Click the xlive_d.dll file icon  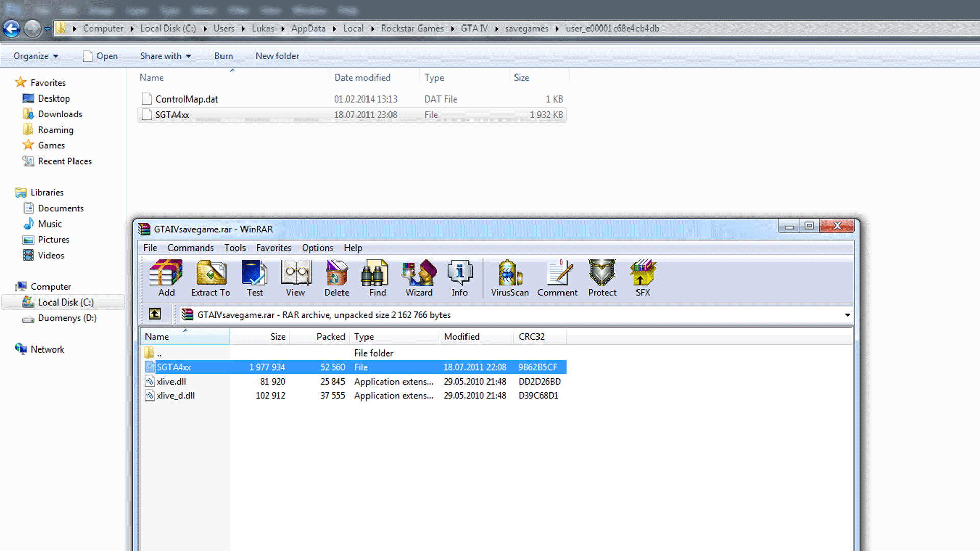tap(150, 395)
